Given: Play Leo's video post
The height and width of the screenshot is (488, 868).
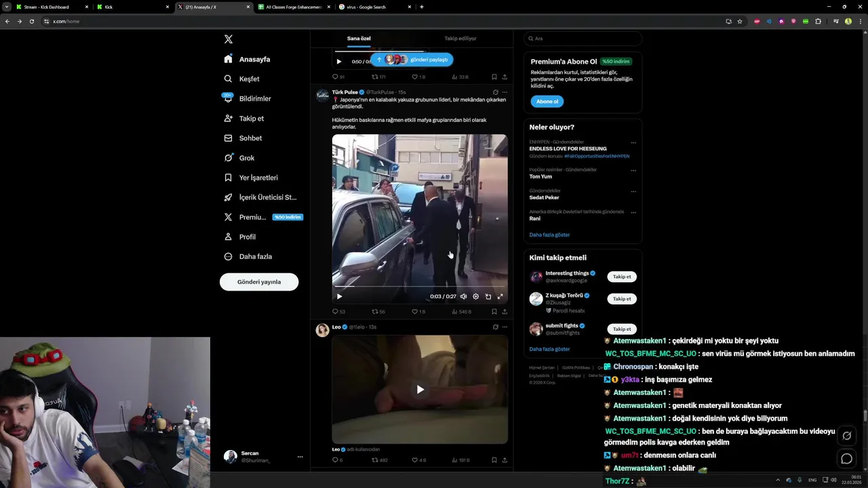Looking at the screenshot, I should point(420,389).
